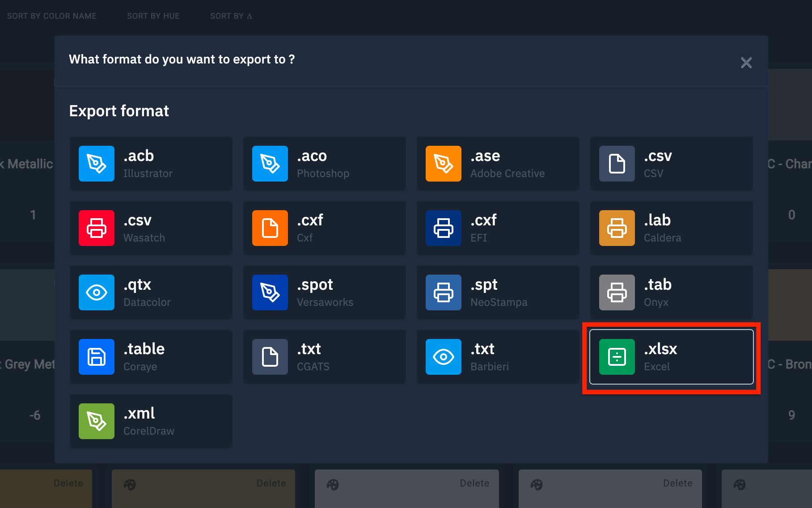812x508 pixels.
Task: Select the NeoStampa printer icon
Action: (444, 292)
